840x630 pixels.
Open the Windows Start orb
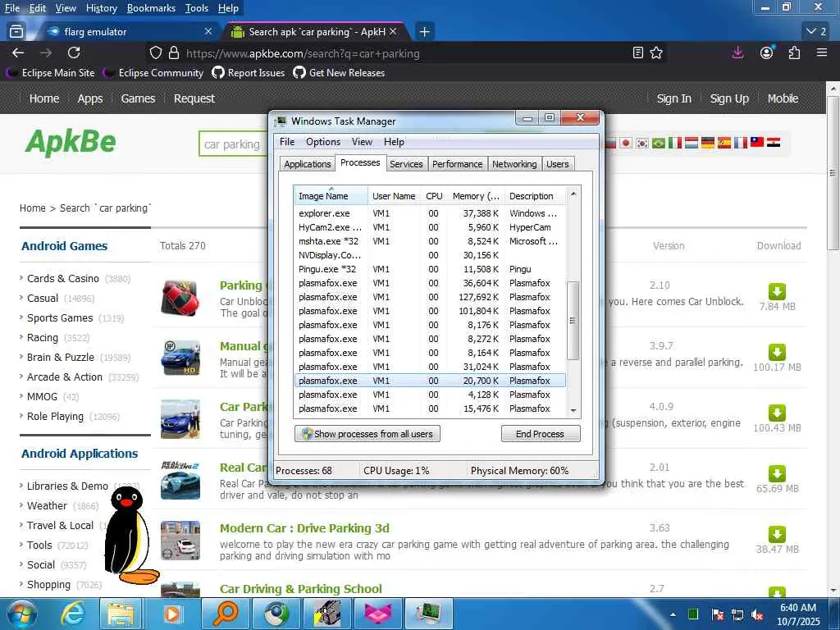pyautogui.click(x=21, y=614)
